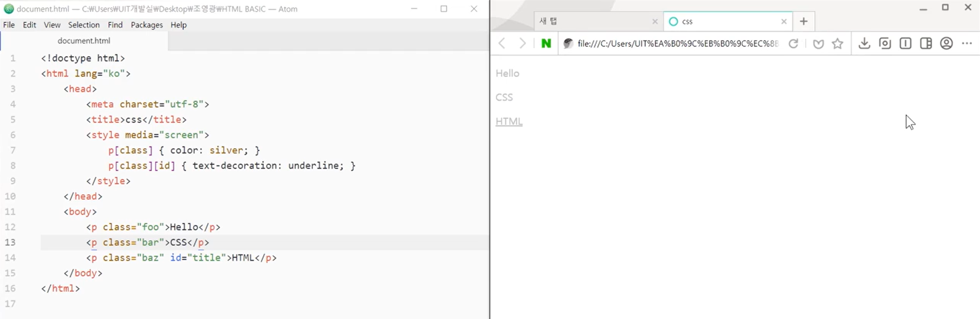980x319 pixels.
Task: Open downloads in browser toolbar
Action: (864, 43)
